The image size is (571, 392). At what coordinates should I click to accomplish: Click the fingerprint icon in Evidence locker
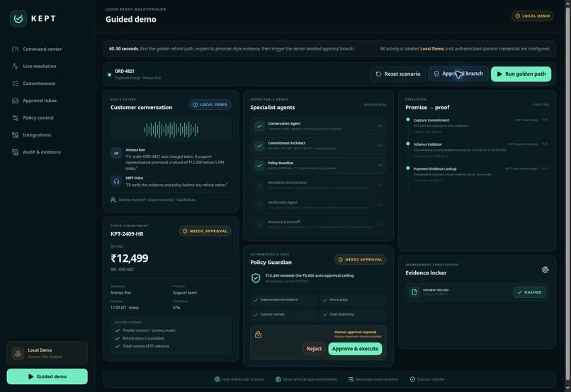tap(545, 270)
